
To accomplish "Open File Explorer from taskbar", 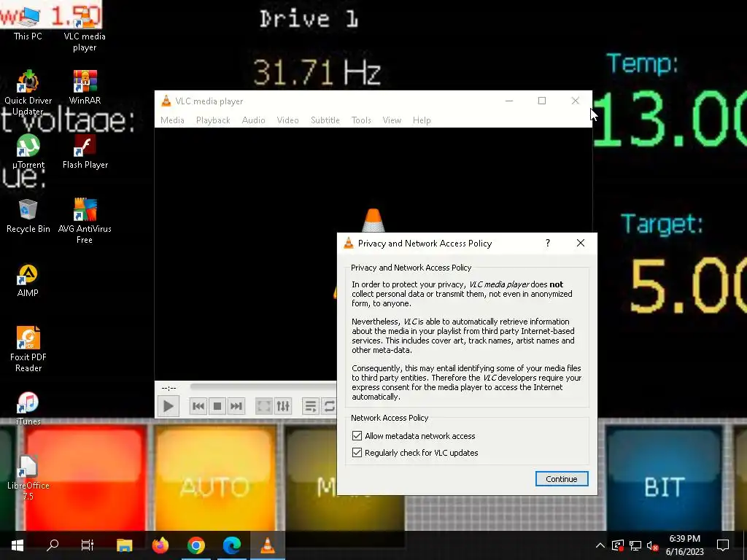I will tap(124, 545).
